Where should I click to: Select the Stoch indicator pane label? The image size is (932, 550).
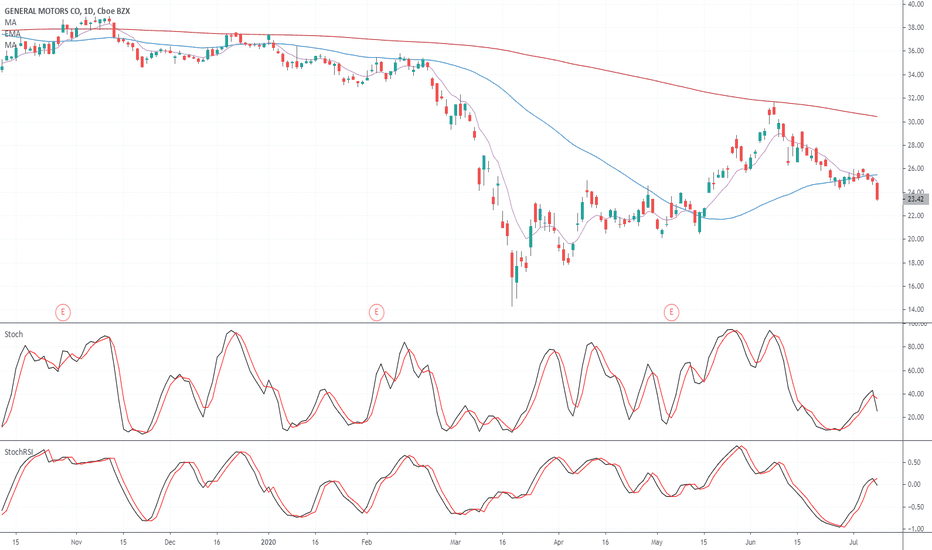click(x=14, y=334)
